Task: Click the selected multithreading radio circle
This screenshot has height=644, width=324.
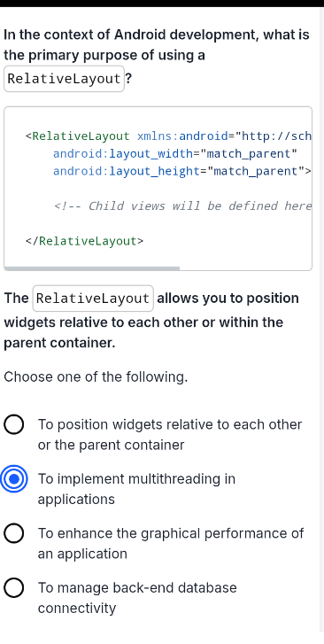Action: tap(13, 479)
